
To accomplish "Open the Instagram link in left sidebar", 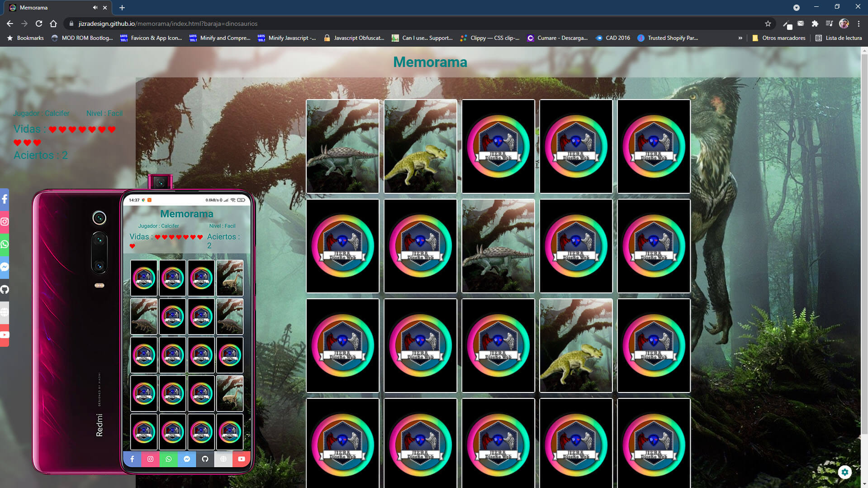I will (x=5, y=222).
